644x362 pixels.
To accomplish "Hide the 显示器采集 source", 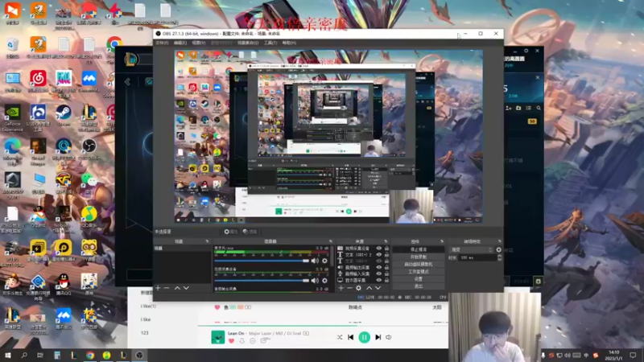I will (378, 280).
